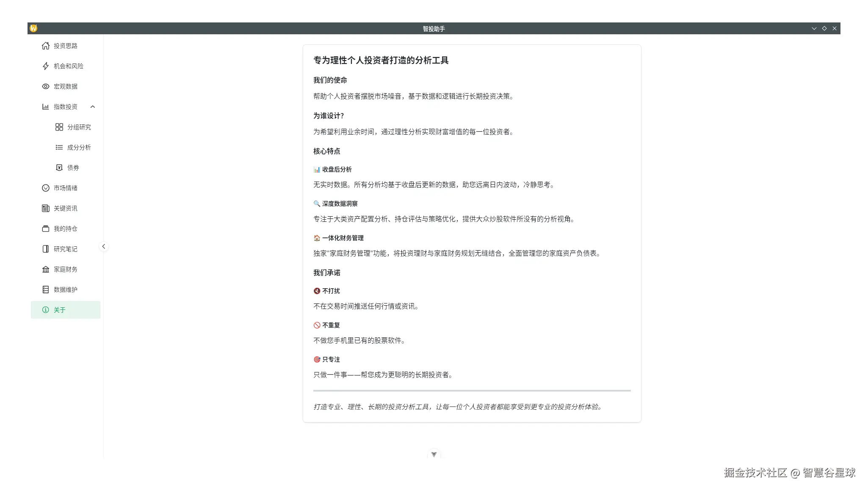Click the 成分分析 list icon
The image size is (868, 491).
[59, 147]
